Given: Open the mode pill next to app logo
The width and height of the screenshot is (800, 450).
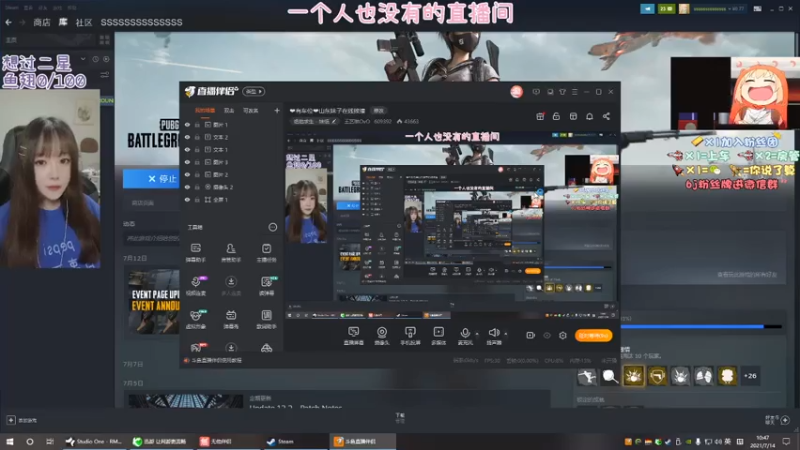Looking at the screenshot, I should point(254,91).
